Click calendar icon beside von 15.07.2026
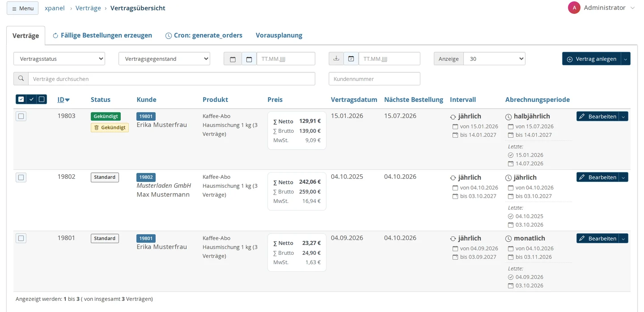This screenshot has width=644, height=312. point(511,126)
